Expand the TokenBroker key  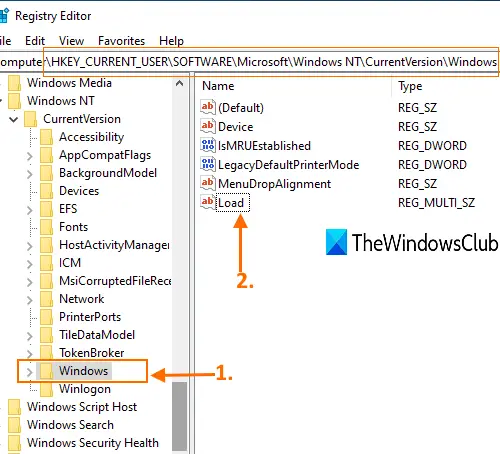[x=30, y=353]
